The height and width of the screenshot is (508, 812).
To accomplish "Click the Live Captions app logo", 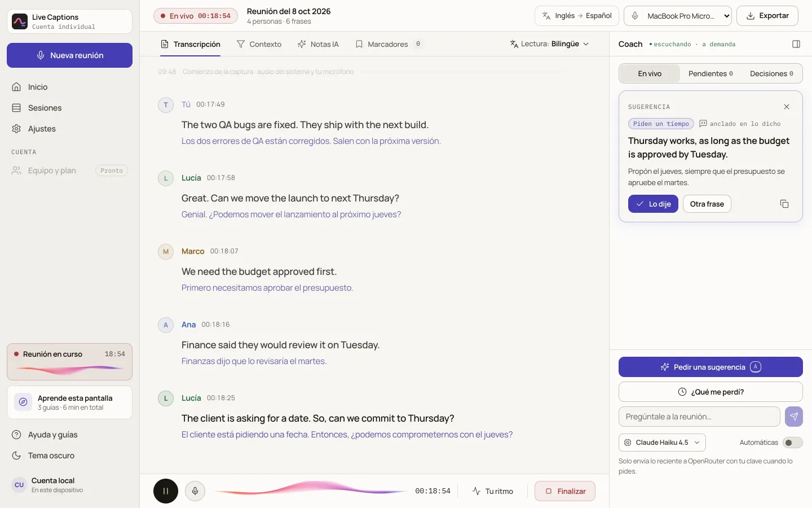I will pyautogui.click(x=20, y=21).
